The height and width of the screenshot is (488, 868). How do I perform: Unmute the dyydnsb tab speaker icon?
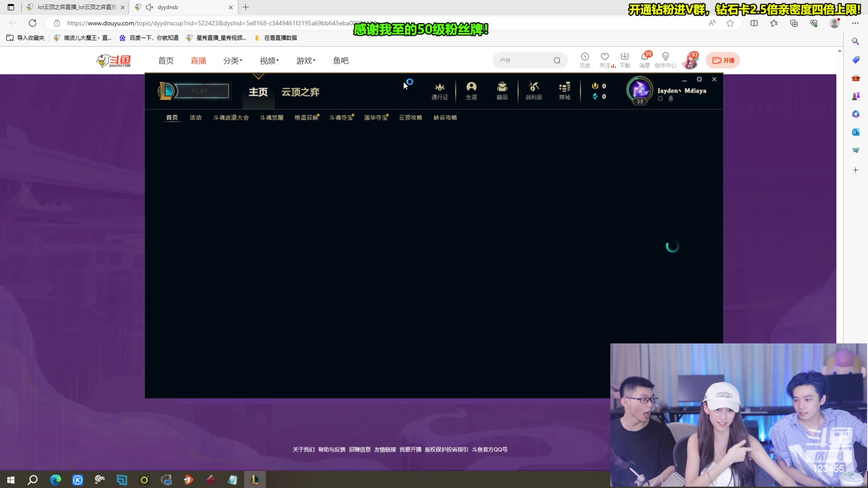[150, 7]
